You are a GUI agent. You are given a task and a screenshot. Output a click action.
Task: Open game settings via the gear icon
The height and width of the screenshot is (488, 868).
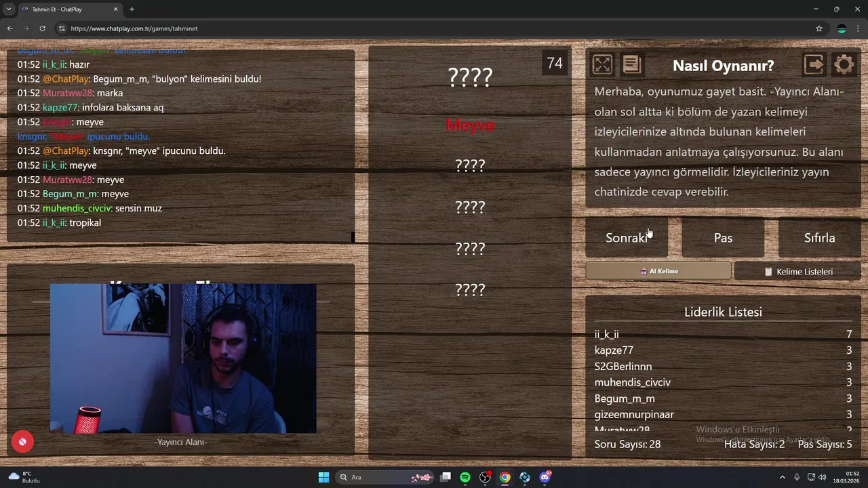click(x=844, y=64)
